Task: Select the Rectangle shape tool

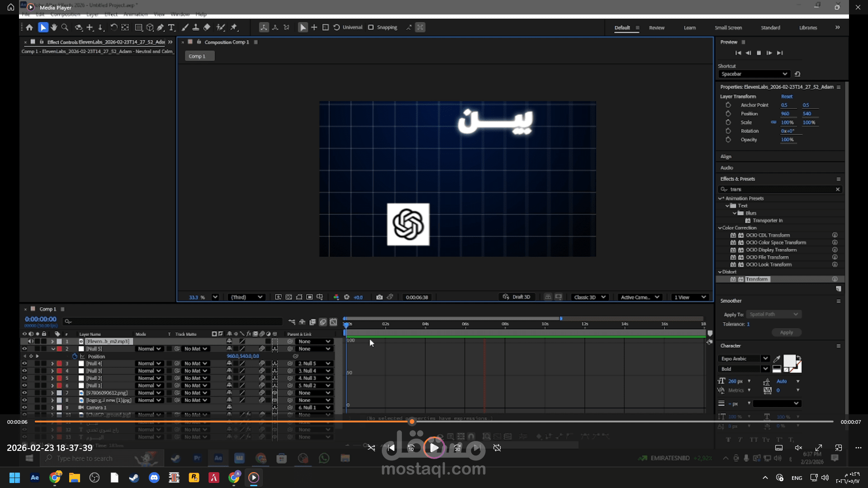Action: click(138, 28)
